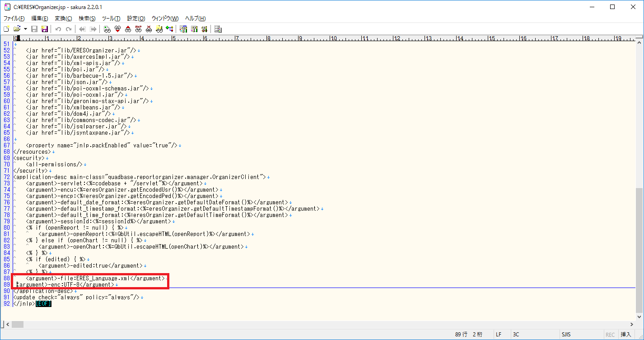
Task: Open a file with folder icon
Action: click(17, 29)
